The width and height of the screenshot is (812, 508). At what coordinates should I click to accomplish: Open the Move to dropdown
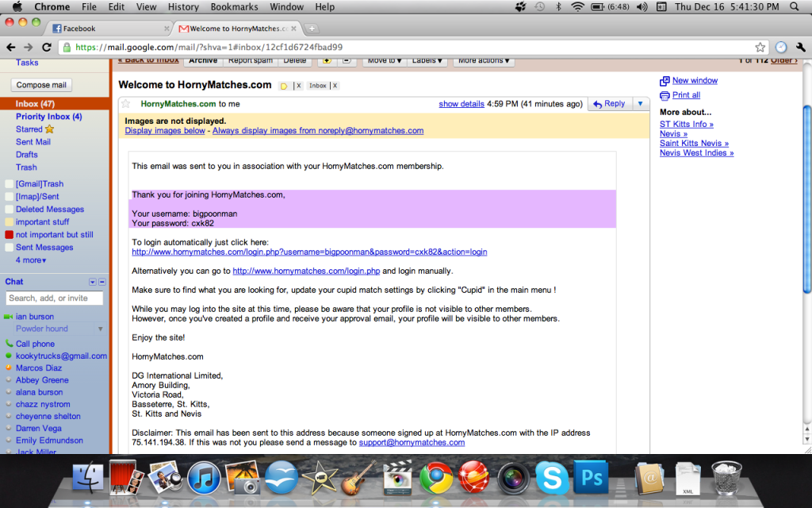tap(385, 60)
